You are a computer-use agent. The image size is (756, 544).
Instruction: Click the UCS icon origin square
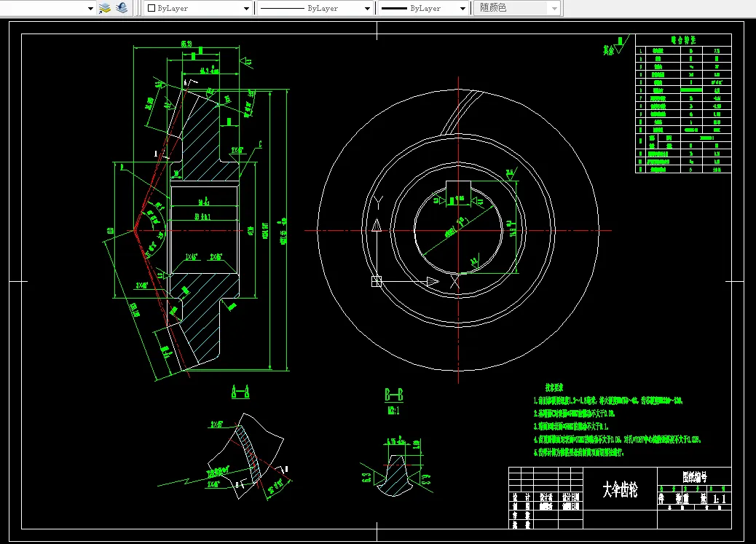(377, 281)
